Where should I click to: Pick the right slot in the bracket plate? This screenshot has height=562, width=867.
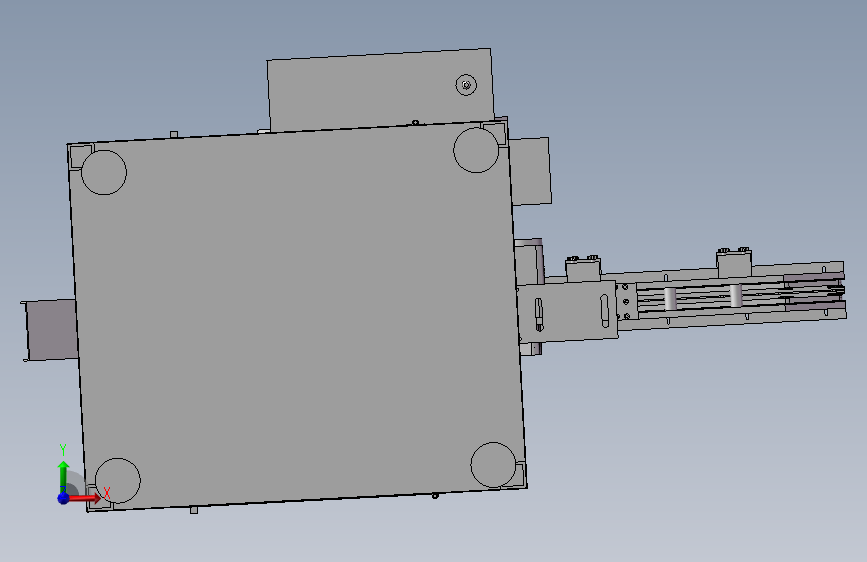coord(604,311)
